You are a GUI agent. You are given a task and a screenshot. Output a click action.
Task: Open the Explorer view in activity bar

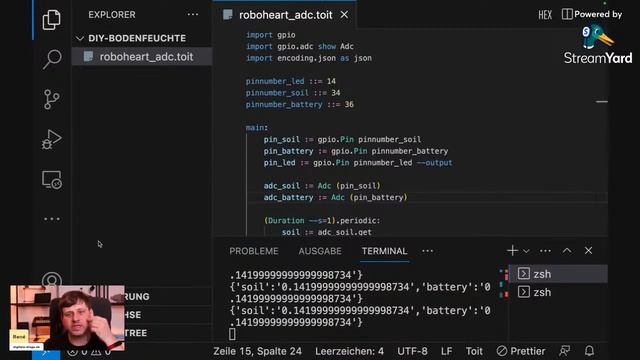(51, 19)
